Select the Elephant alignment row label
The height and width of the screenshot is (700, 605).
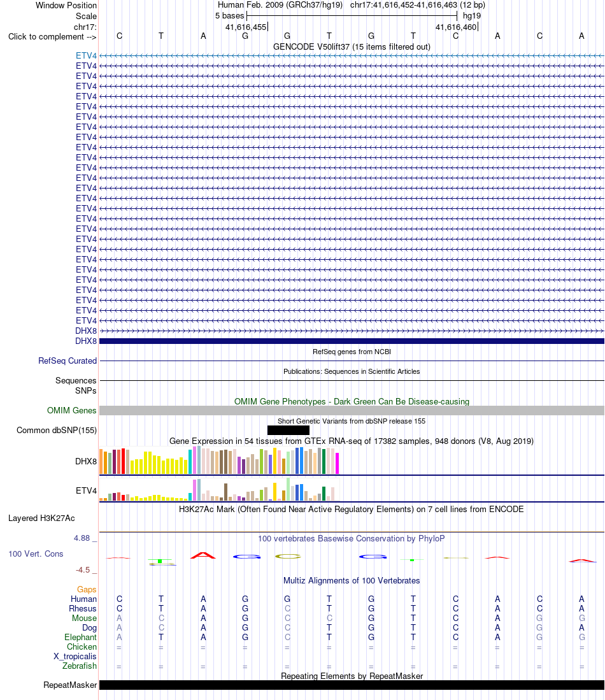[x=80, y=637]
